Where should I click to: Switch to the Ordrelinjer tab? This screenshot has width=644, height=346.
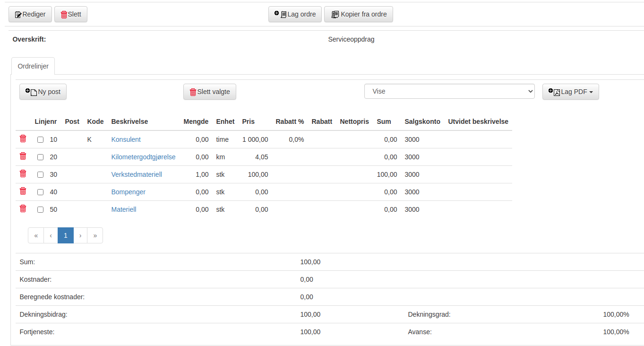(33, 66)
